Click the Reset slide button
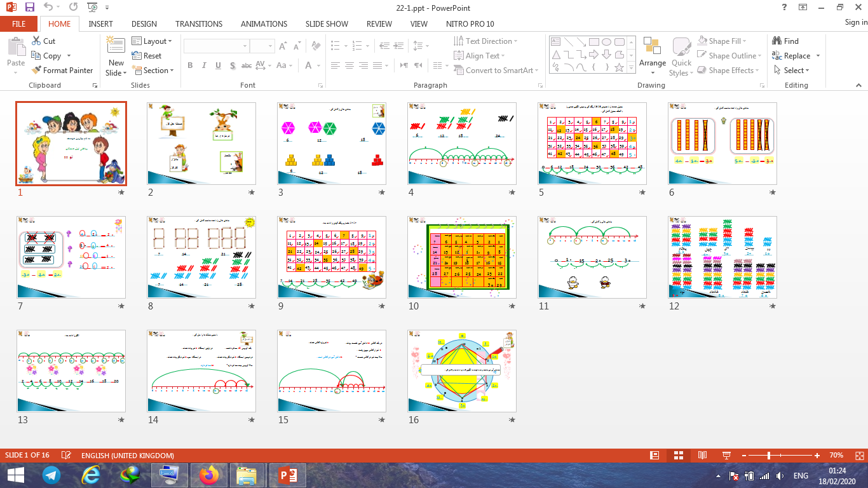Screen dimensions: 868x488 [x=147, y=56]
